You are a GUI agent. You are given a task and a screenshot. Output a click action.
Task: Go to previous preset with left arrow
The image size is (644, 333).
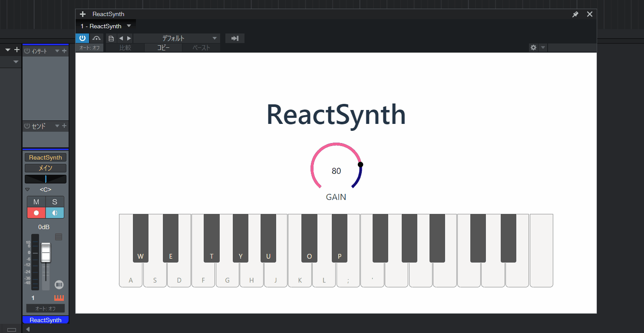pos(121,38)
